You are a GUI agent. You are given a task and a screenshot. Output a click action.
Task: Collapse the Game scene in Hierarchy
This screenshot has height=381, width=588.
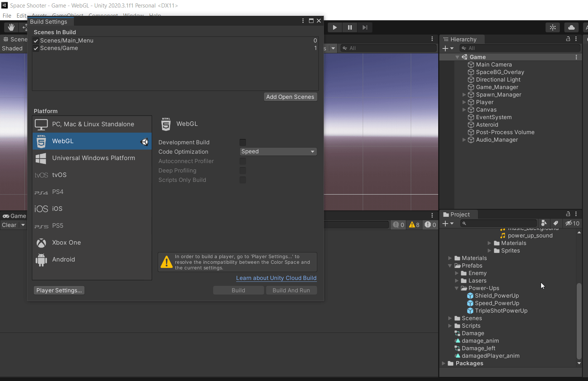[x=457, y=57]
